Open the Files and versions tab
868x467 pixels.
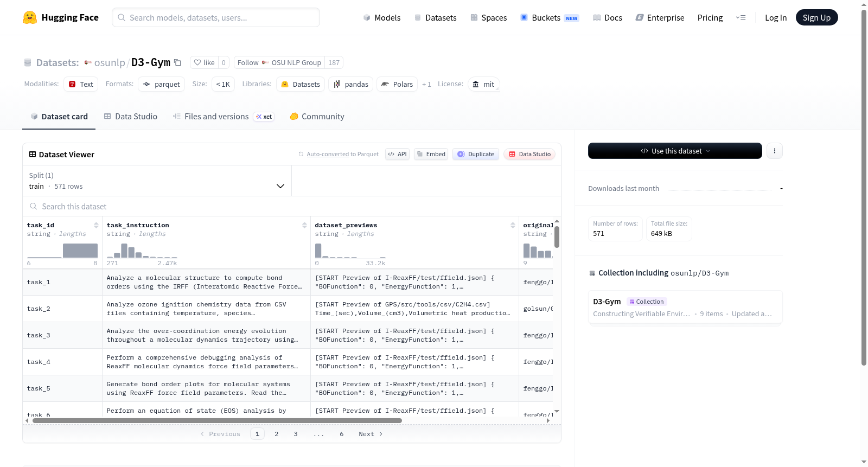pos(224,117)
